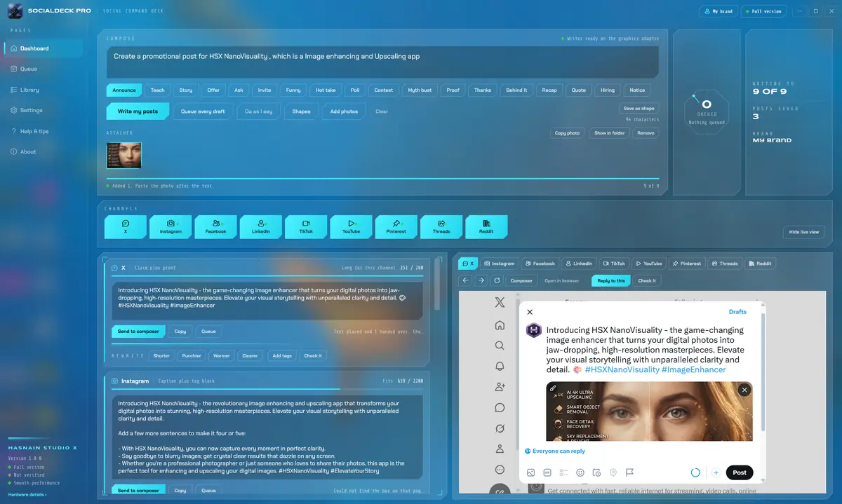Switch live view to Reddit tab
Screen dimensions: 842x504
(x=760, y=264)
